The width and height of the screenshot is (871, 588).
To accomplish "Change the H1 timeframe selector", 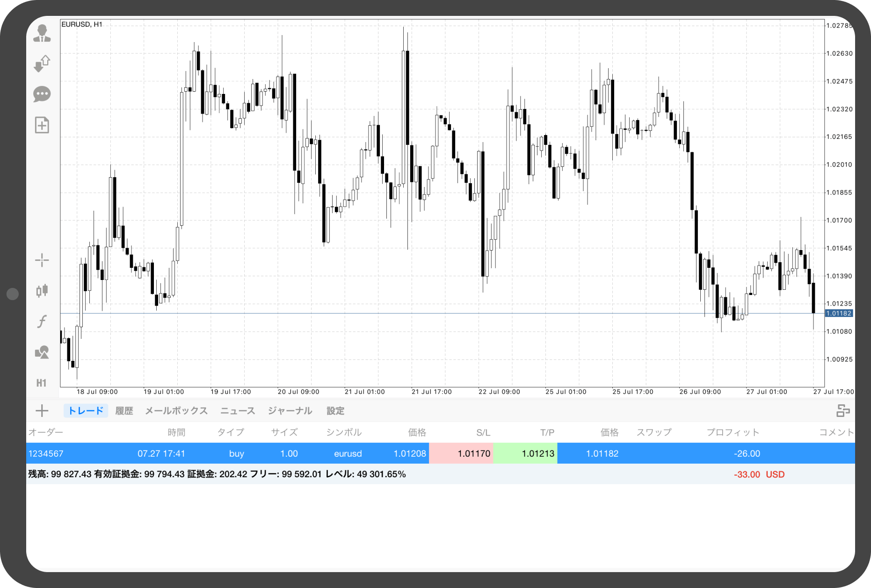I will 42,383.
